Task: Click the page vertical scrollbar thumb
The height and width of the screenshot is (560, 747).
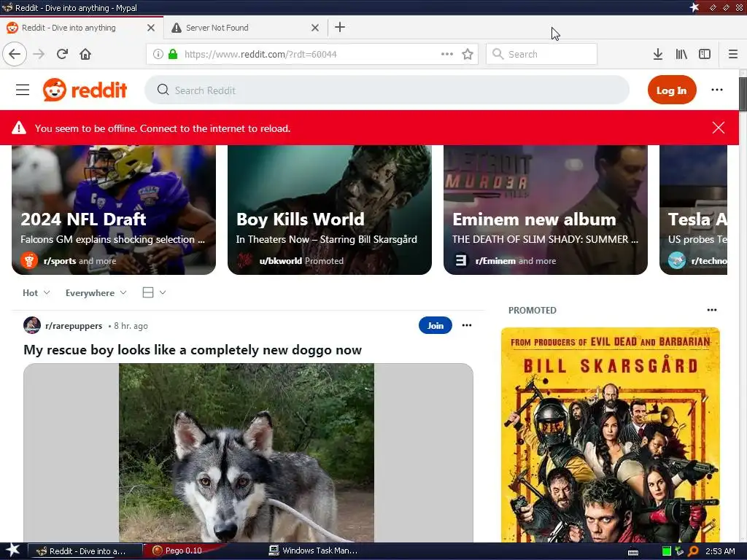Action: click(743, 94)
